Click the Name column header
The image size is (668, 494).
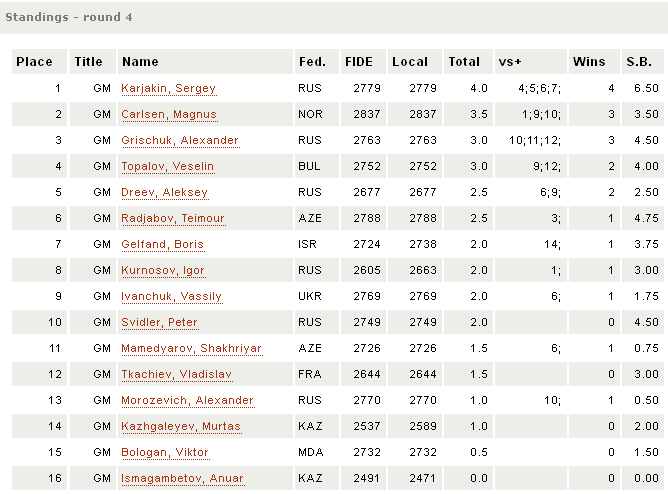point(140,62)
